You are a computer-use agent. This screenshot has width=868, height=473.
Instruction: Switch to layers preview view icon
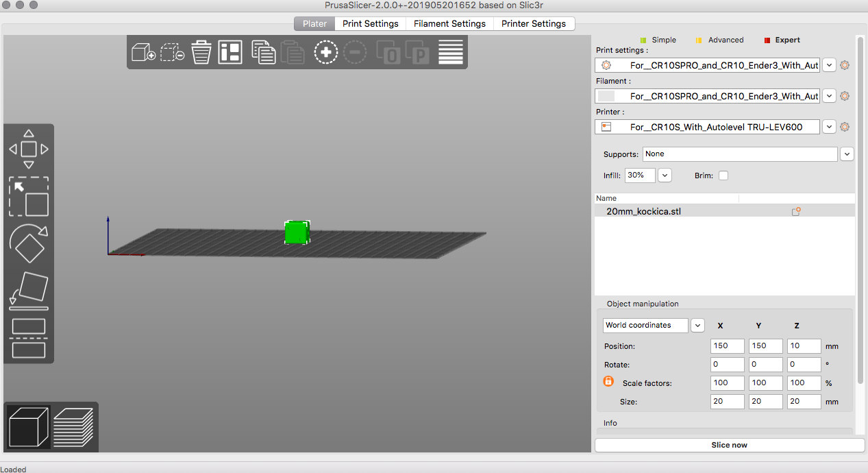coord(74,427)
